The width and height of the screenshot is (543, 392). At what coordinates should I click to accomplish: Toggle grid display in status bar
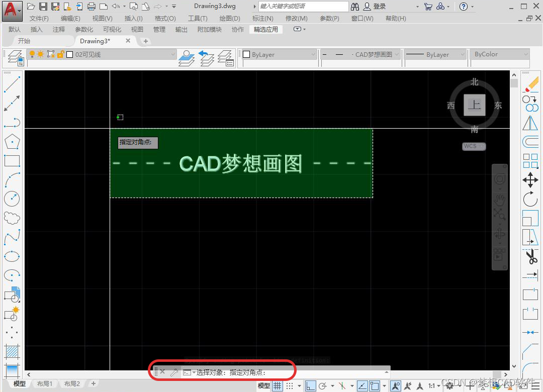[277, 385]
